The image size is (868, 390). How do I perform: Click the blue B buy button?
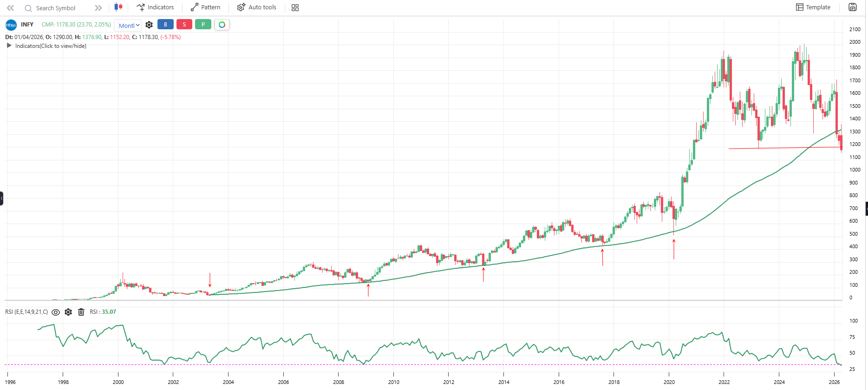tap(165, 25)
